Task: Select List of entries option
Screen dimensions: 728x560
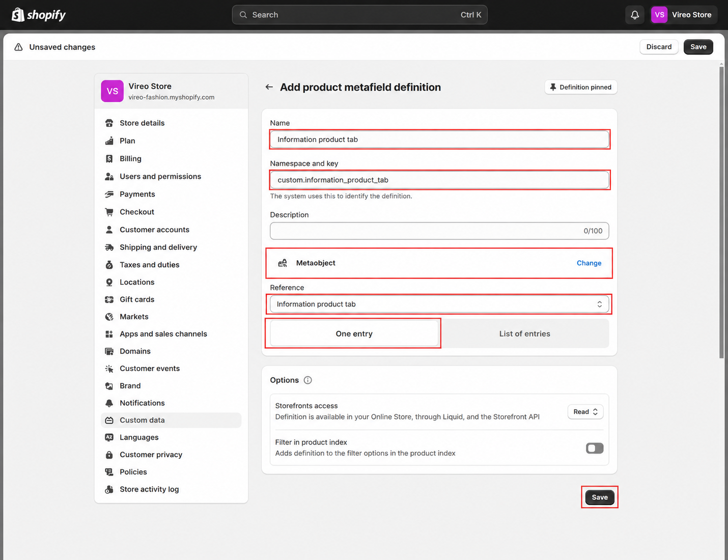Action: click(524, 334)
